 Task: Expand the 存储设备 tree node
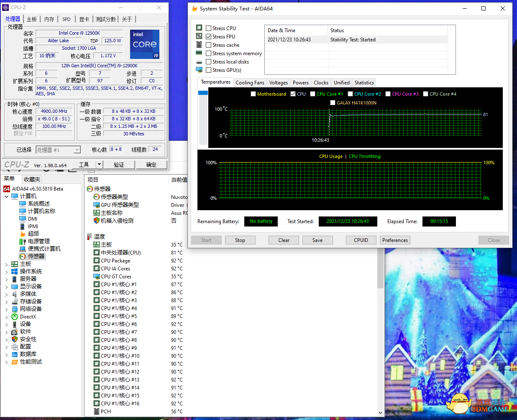click(6, 302)
